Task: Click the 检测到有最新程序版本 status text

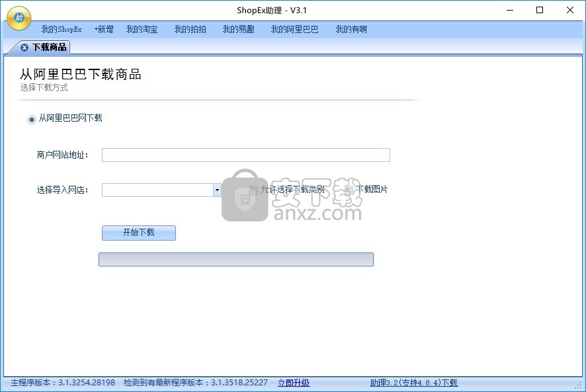Action: point(196,383)
